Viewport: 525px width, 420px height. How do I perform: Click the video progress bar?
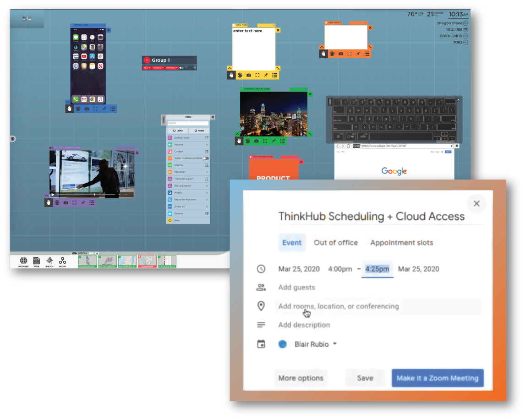[x=87, y=194]
